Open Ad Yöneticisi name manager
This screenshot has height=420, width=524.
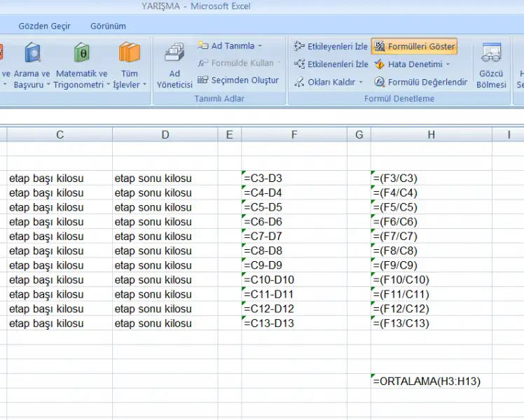point(174,65)
